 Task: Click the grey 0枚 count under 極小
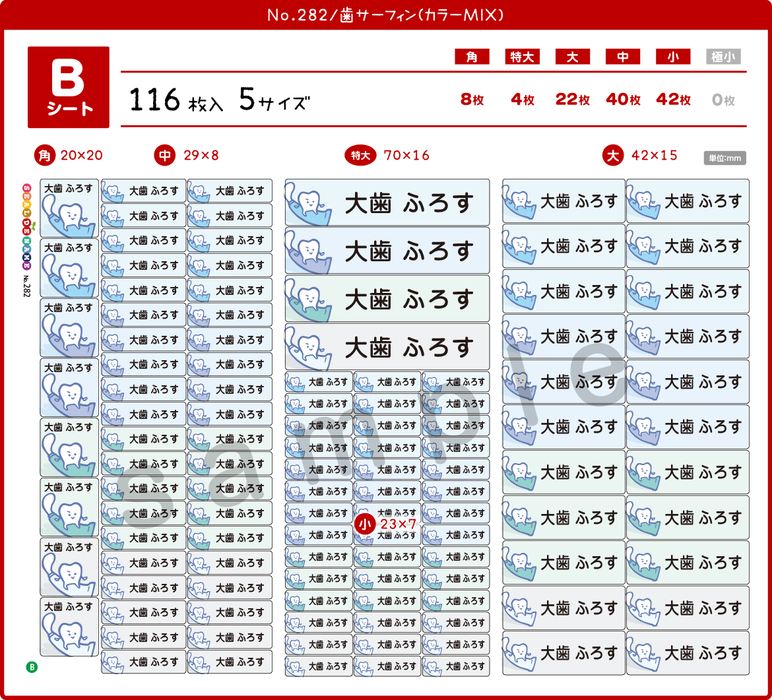pos(723,100)
